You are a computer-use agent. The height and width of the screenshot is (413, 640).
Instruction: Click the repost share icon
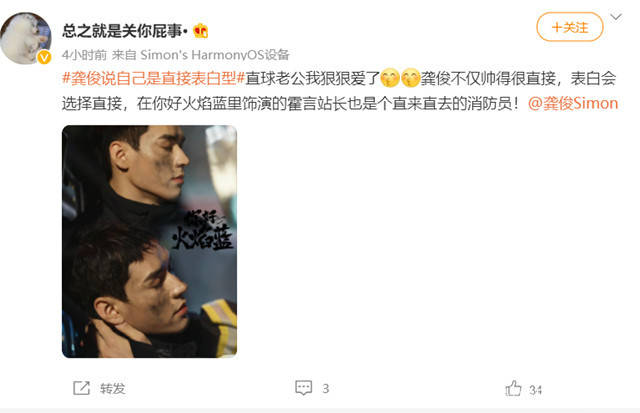(81, 388)
